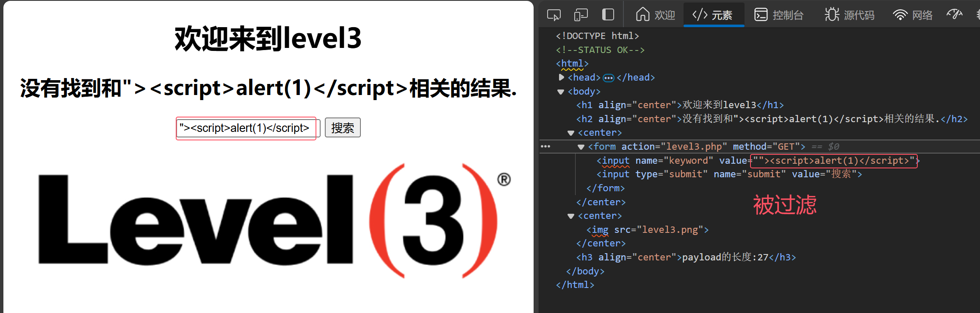Click the Level 3 logo image

click(x=275, y=221)
